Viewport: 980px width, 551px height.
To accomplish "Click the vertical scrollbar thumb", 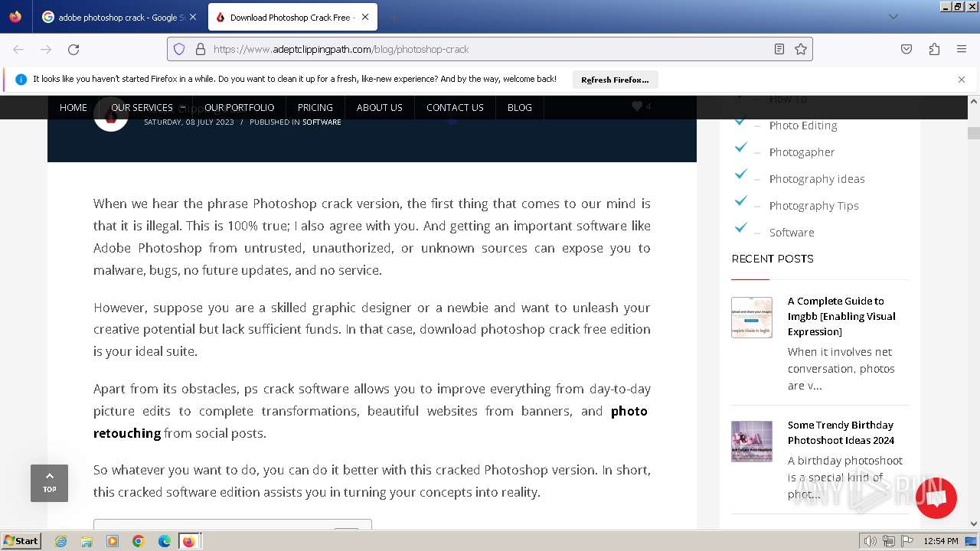I will click(x=974, y=133).
